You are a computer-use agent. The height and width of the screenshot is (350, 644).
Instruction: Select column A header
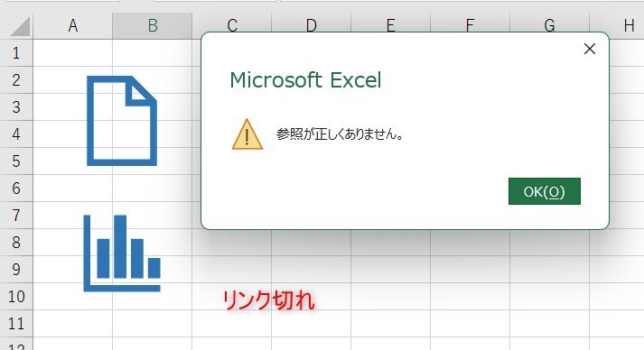(x=72, y=26)
